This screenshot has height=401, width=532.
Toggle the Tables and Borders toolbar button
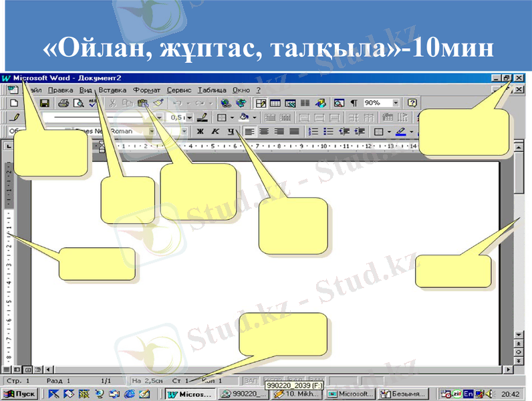pos(261,103)
